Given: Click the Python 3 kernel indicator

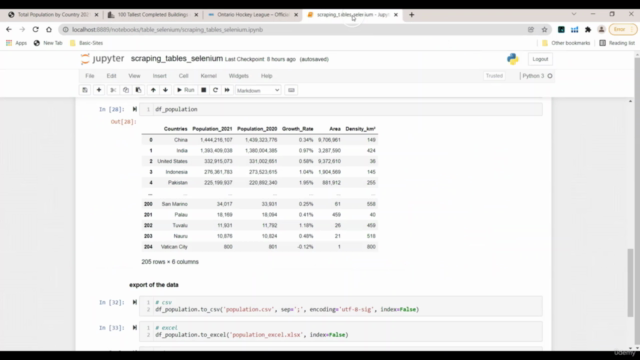Looking at the screenshot, I should pos(537,76).
